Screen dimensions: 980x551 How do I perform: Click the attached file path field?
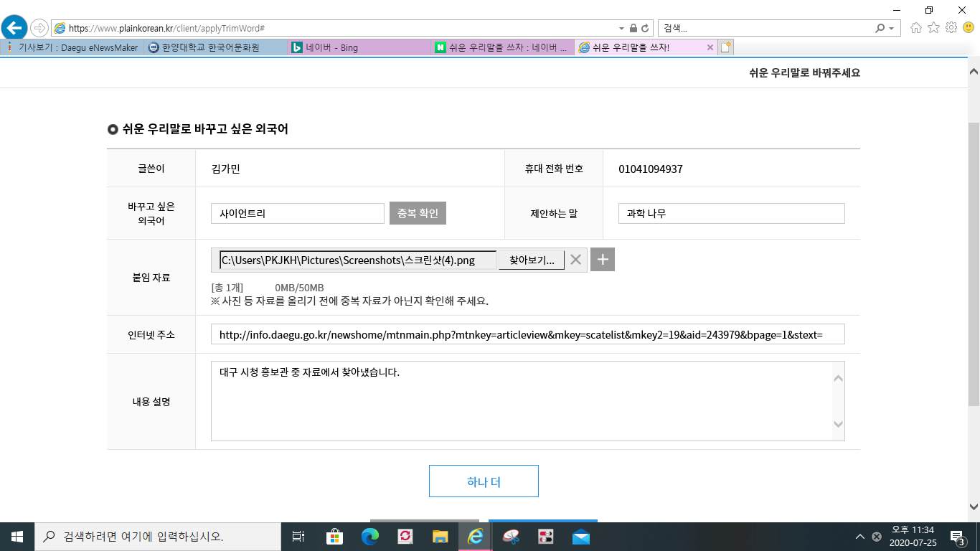(358, 260)
